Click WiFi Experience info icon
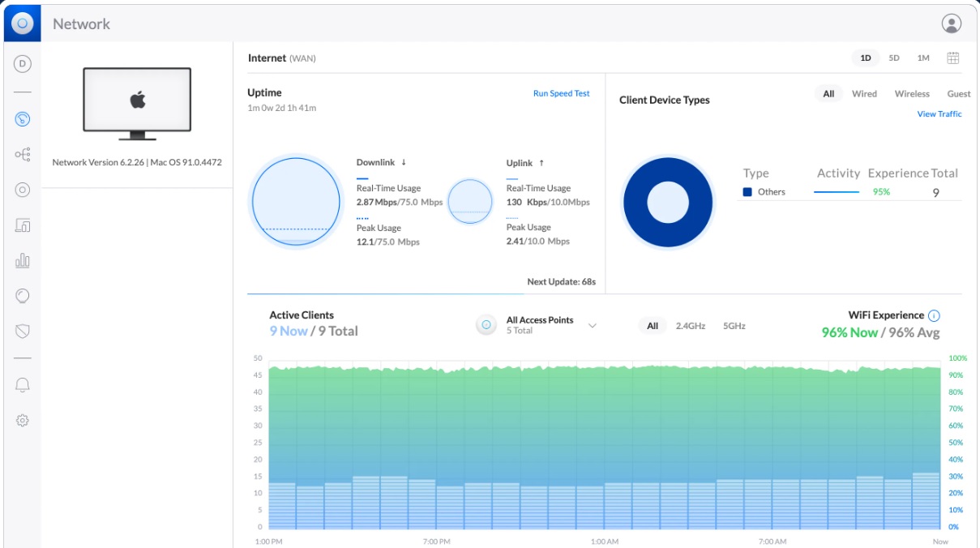The width and height of the screenshot is (980, 548). pyautogui.click(x=934, y=315)
